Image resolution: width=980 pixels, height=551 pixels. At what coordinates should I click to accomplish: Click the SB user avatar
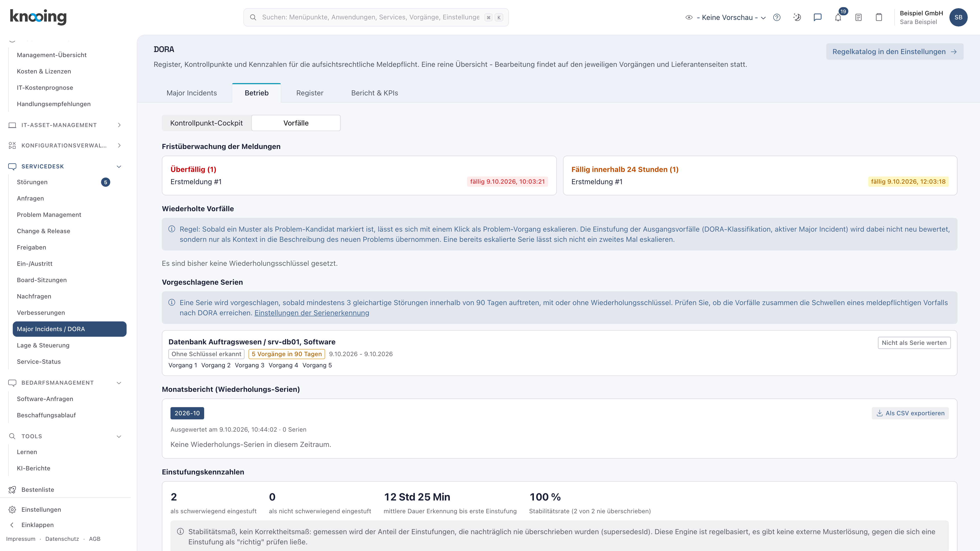pyautogui.click(x=958, y=18)
